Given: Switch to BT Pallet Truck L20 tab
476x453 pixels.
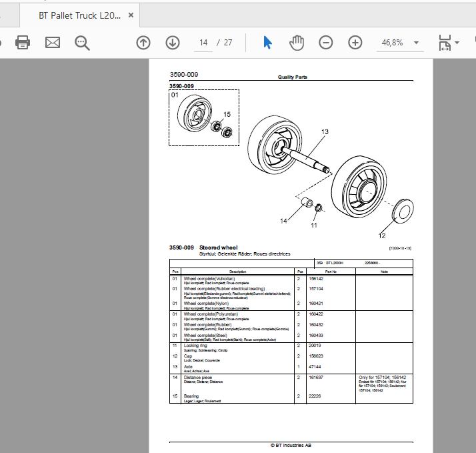Looking at the screenshot, I should 79,15.
